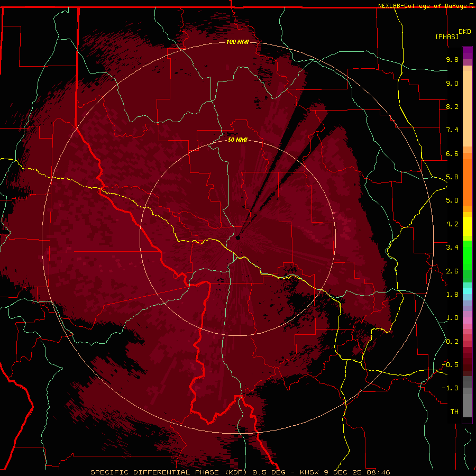The height and width of the screenshot is (476, 476).
Task: Click the 0.5 DEG elevation text
Action: pyautogui.click(x=269, y=472)
